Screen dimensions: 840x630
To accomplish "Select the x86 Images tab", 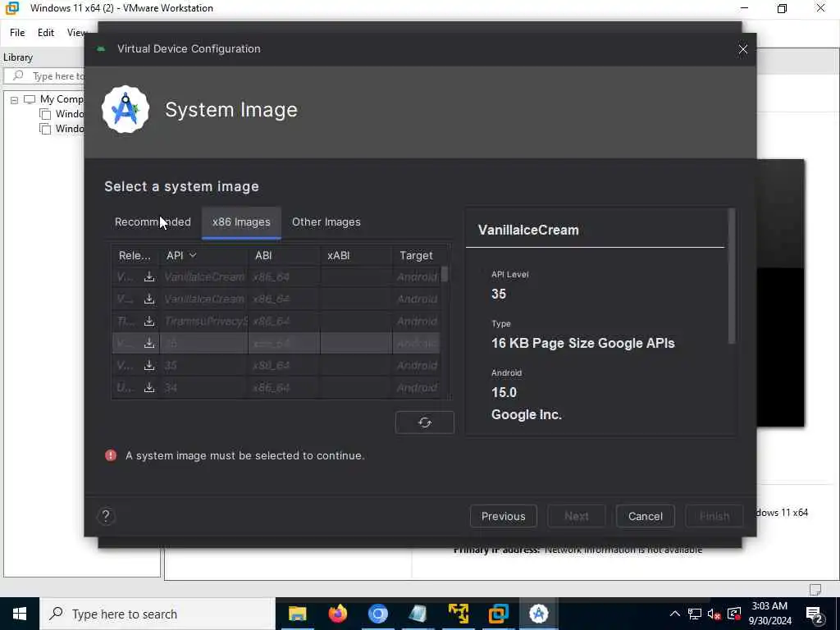I will point(241,221).
